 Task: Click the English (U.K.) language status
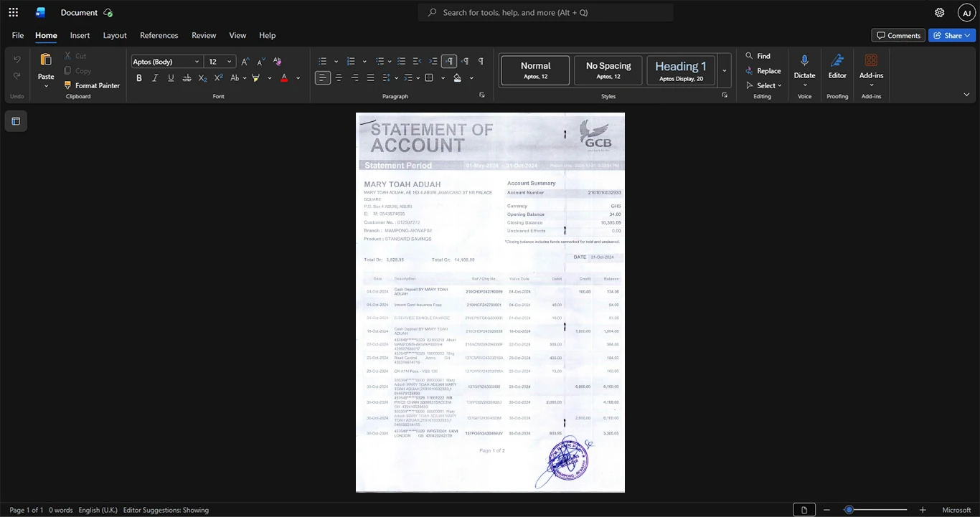(x=98, y=510)
